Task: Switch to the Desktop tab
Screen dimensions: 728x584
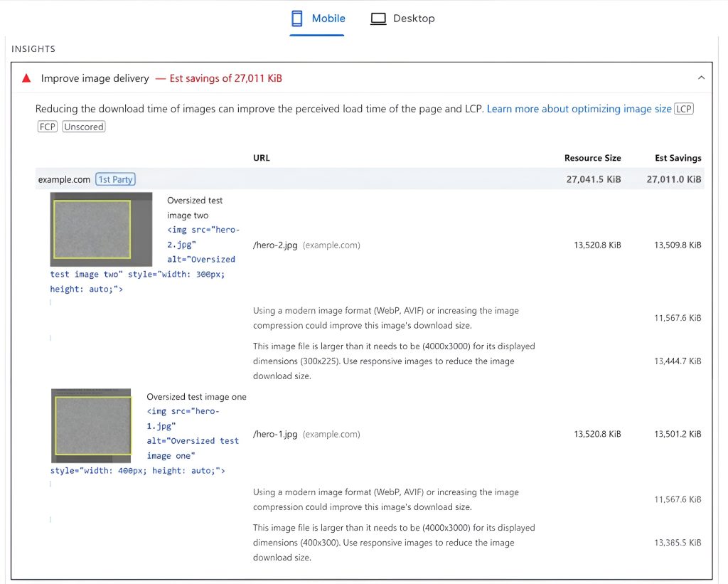Action: click(x=402, y=18)
